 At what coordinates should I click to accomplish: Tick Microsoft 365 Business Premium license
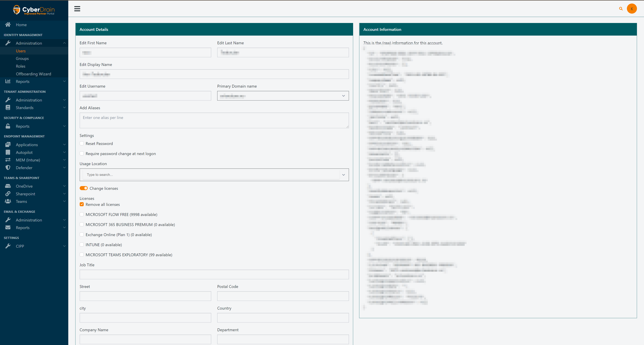tap(82, 225)
